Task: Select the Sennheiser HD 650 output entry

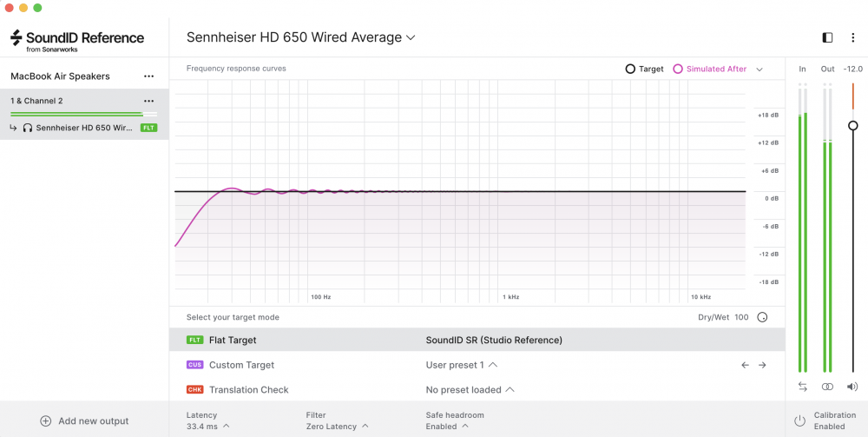Action: point(83,128)
